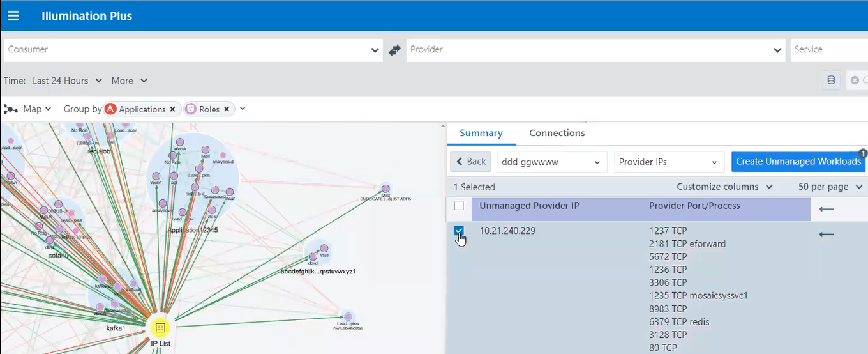Select the DUPLICATE IST ADFS Mail node
Screen dimensions: 868x354
(385, 189)
